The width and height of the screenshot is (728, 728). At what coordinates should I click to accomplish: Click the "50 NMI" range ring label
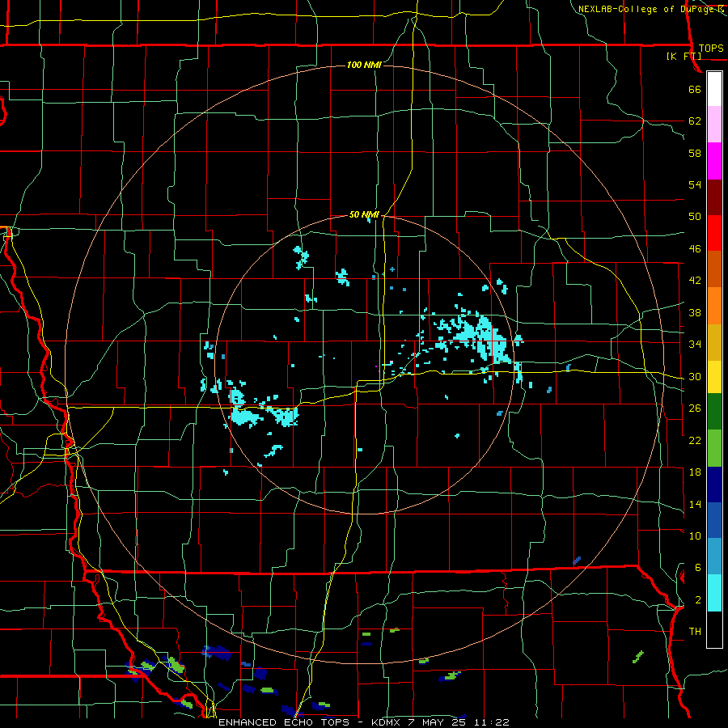pos(364,214)
